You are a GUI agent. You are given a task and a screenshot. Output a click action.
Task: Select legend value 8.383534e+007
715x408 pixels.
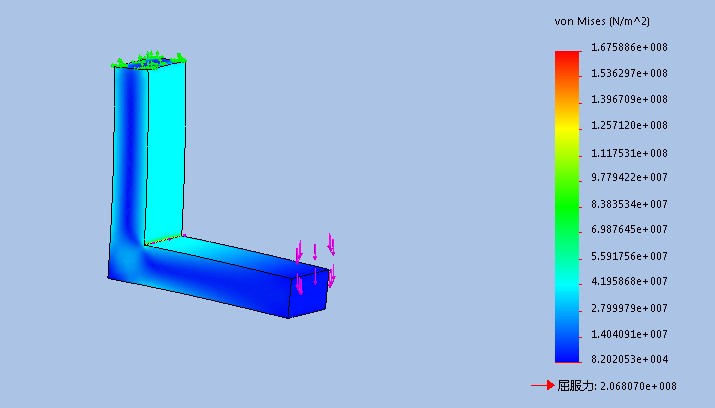[629, 204]
